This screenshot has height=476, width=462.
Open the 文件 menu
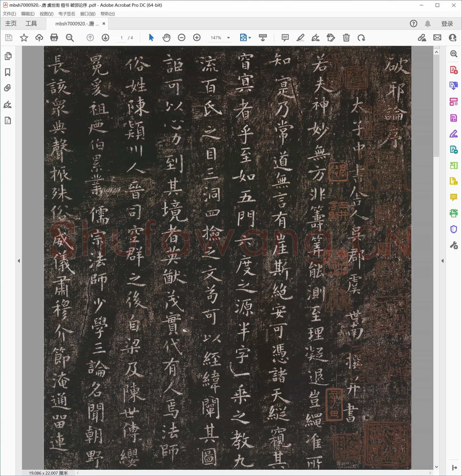tap(9, 14)
